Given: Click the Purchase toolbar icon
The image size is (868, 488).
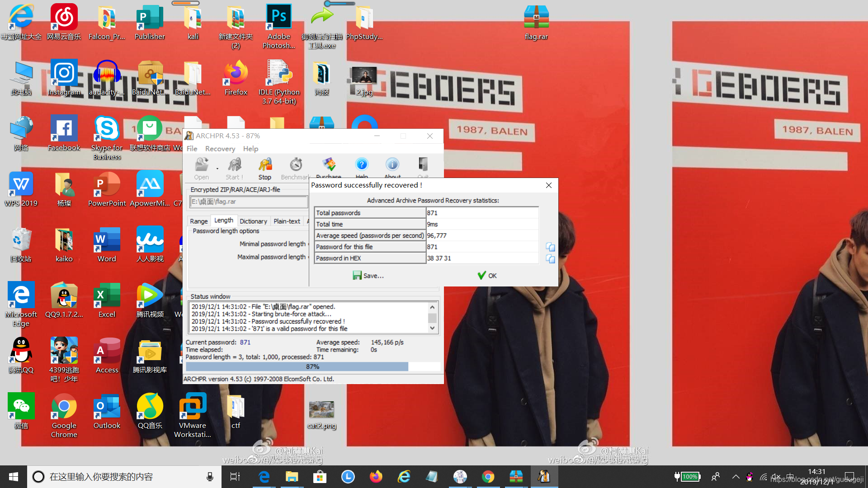Looking at the screenshot, I should [329, 168].
